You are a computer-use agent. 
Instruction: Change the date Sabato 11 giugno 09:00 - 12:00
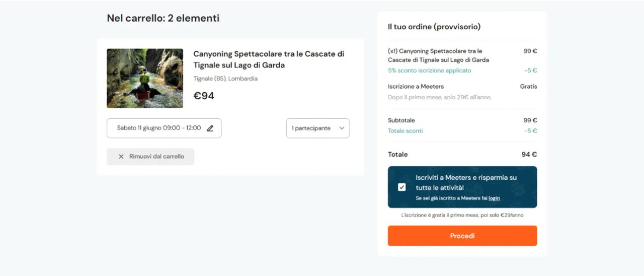point(164,128)
